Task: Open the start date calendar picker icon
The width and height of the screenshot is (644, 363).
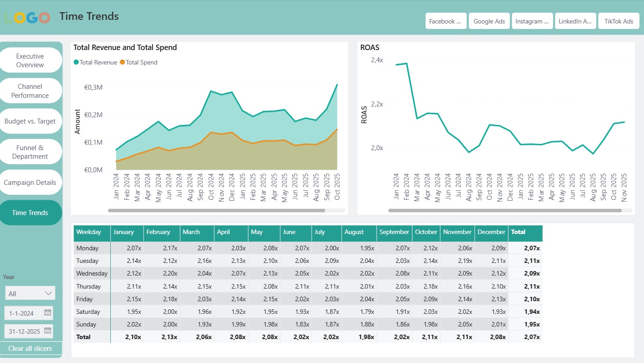Action: (x=47, y=312)
